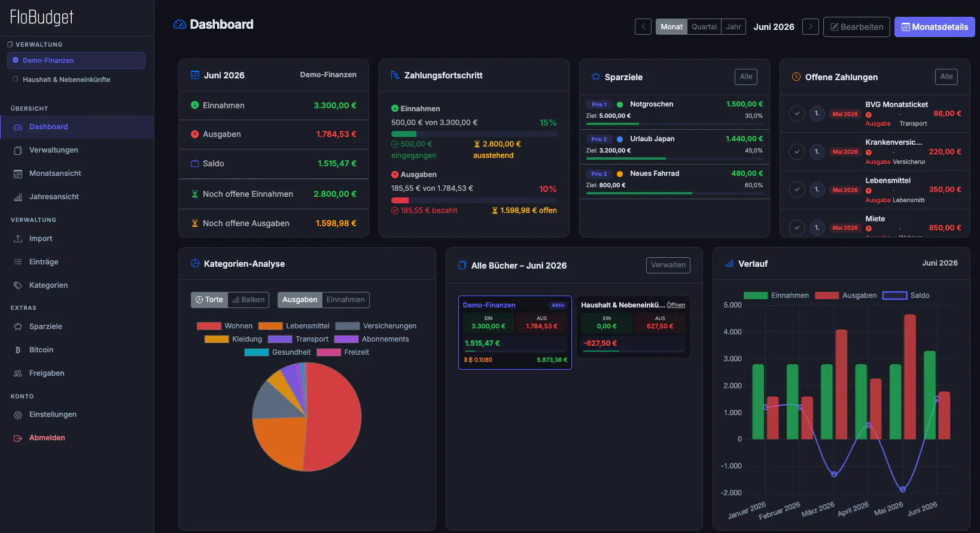Viewport: 980px width, 533px height.
Task: Switch period to Quartal
Action: pyautogui.click(x=704, y=27)
